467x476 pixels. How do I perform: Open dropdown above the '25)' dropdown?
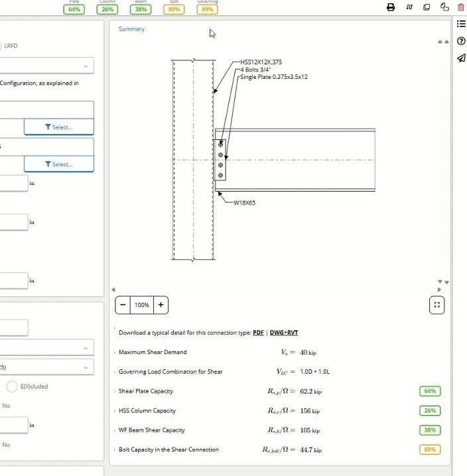47,347
